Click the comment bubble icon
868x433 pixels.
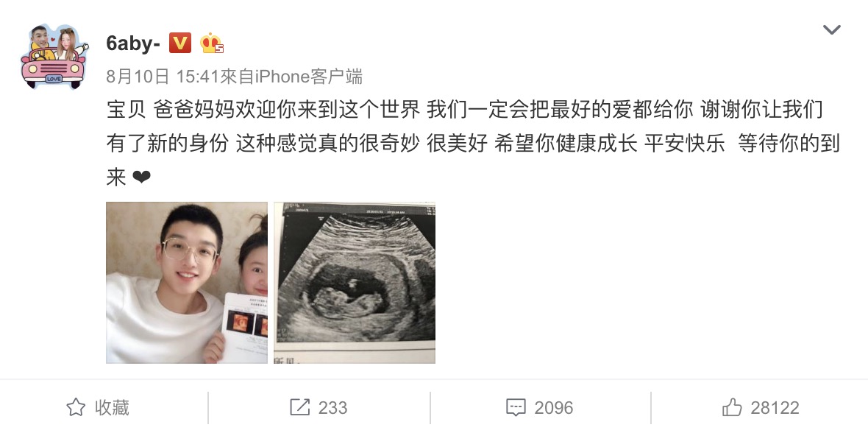(x=516, y=408)
